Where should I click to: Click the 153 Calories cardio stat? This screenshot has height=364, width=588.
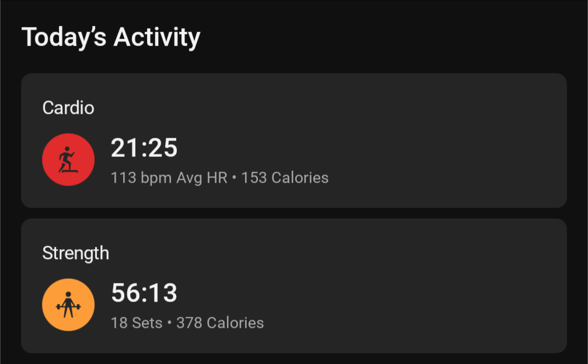[285, 178]
